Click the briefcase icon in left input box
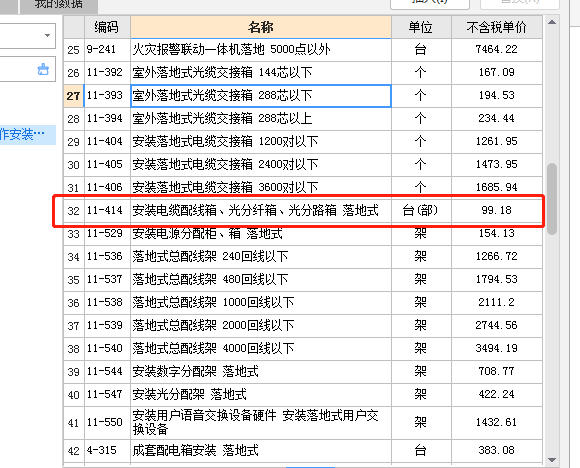 [x=43, y=69]
